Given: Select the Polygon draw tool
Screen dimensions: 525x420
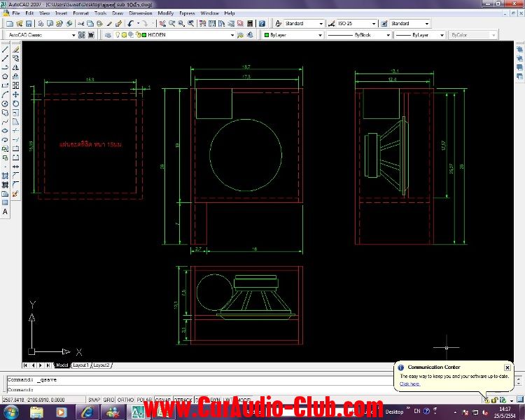Looking at the screenshot, I should click(x=5, y=76).
